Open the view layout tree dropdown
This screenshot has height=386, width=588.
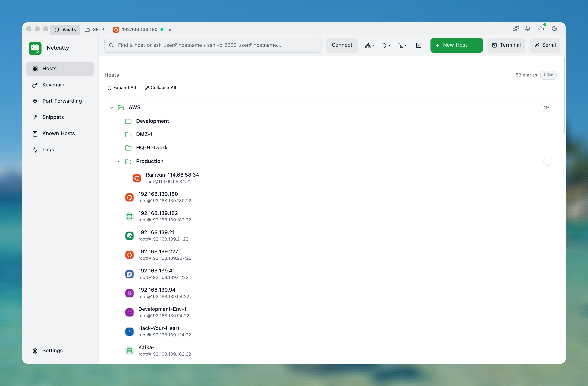[370, 45]
